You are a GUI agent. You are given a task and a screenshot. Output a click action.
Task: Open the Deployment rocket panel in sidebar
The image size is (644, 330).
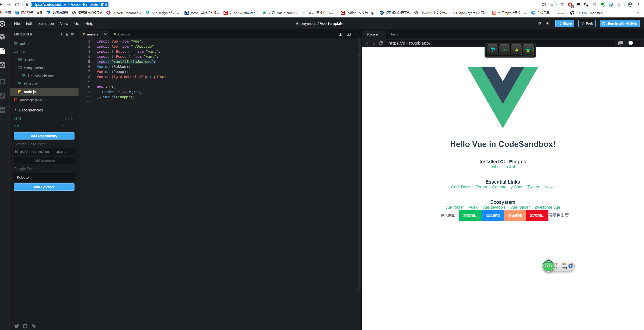[3, 96]
